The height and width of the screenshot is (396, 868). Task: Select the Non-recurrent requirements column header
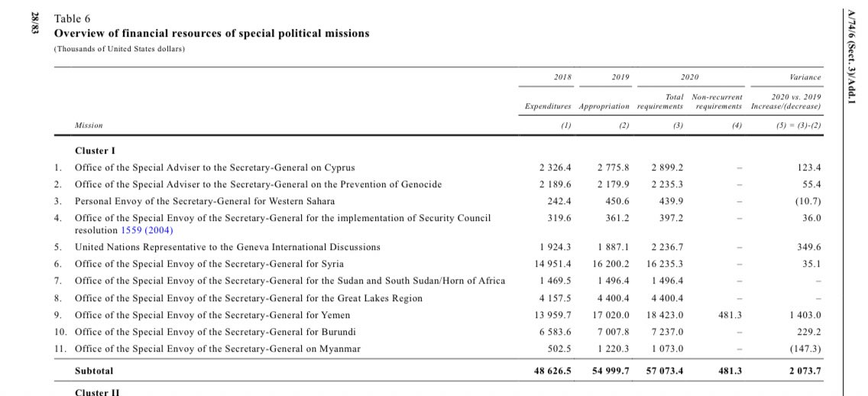pyautogui.click(x=717, y=102)
